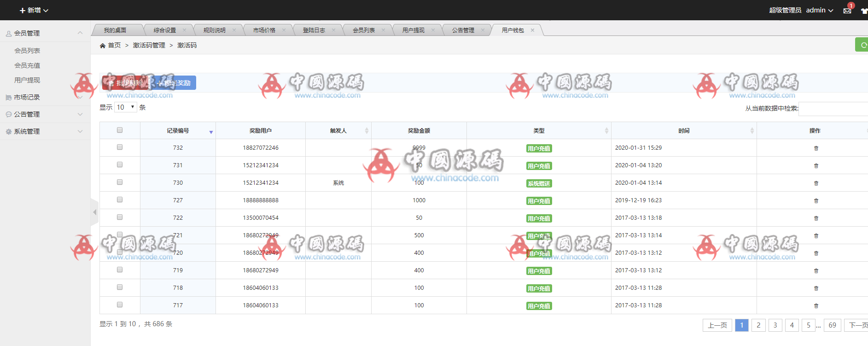This screenshot has height=346, width=868.
Task: Open the rows-per-page dropdown showing 10
Action: [x=126, y=107]
